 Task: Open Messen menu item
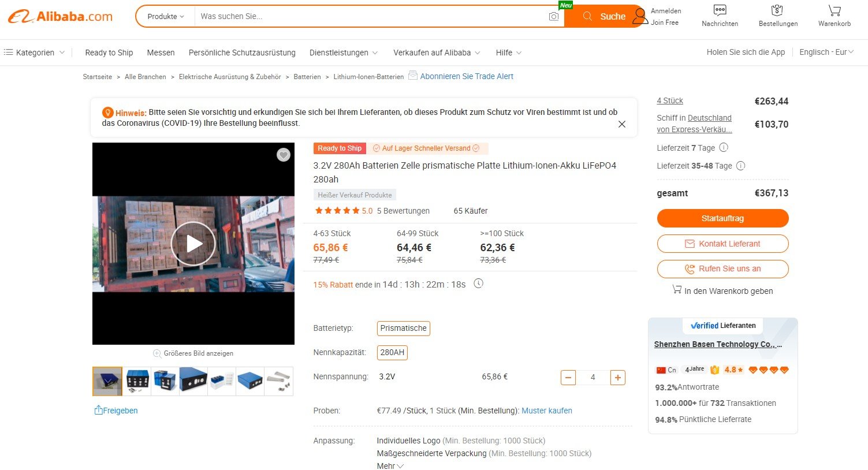[x=161, y=53]
